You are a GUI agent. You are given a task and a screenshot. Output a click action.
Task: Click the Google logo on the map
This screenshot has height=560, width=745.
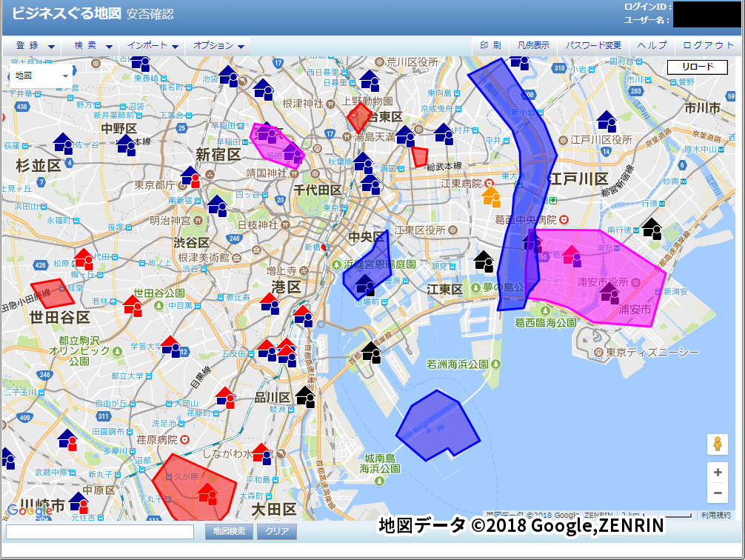(x=30, y=511)
